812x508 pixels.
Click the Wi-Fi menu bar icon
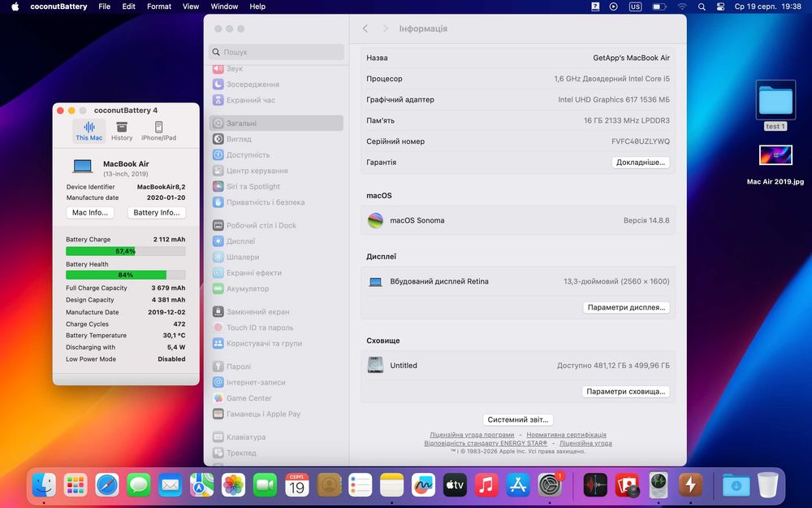[682, 7]
